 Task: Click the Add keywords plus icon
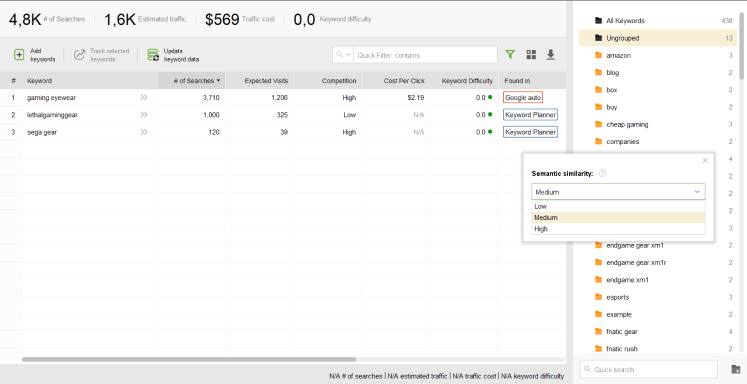(19, 55)
